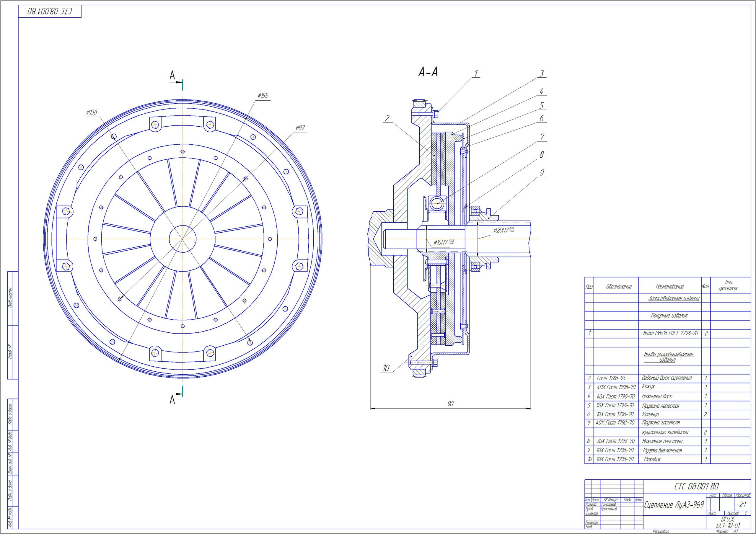This screenshot has width=756, height=534.
Task: Select the overall length dimension "90"
Action: 450,404
